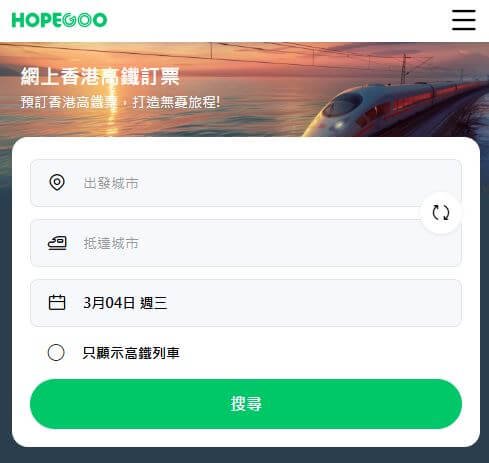489x463 pixels.
Task: Click the 搜尋 text label
Action: 246,404
